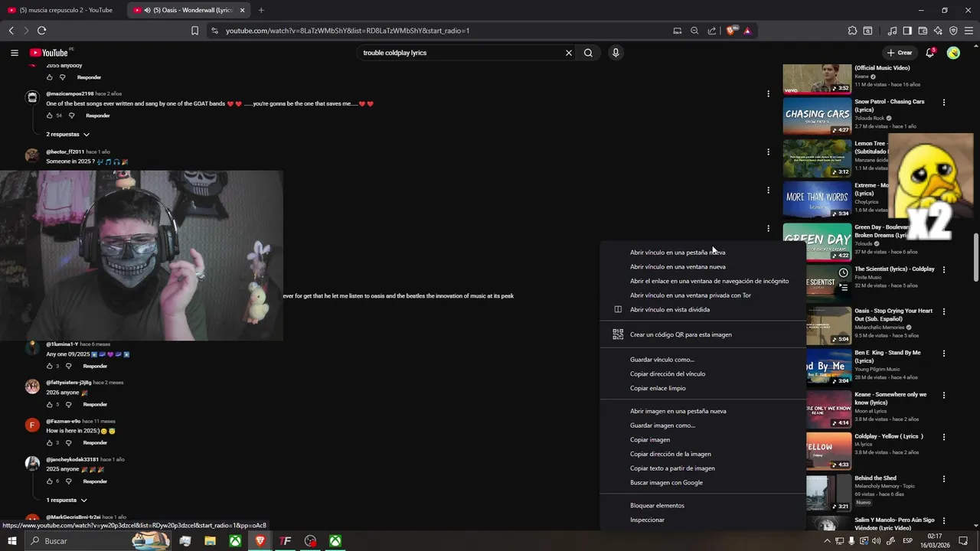Expand the 2 respuestas replies
The height and width of the screenshot is (551, 980).
click(x=67, y=134)
